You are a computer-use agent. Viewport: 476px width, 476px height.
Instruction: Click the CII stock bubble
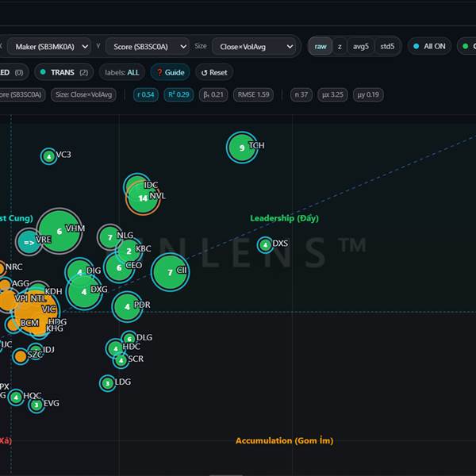(x=170, y=272)
